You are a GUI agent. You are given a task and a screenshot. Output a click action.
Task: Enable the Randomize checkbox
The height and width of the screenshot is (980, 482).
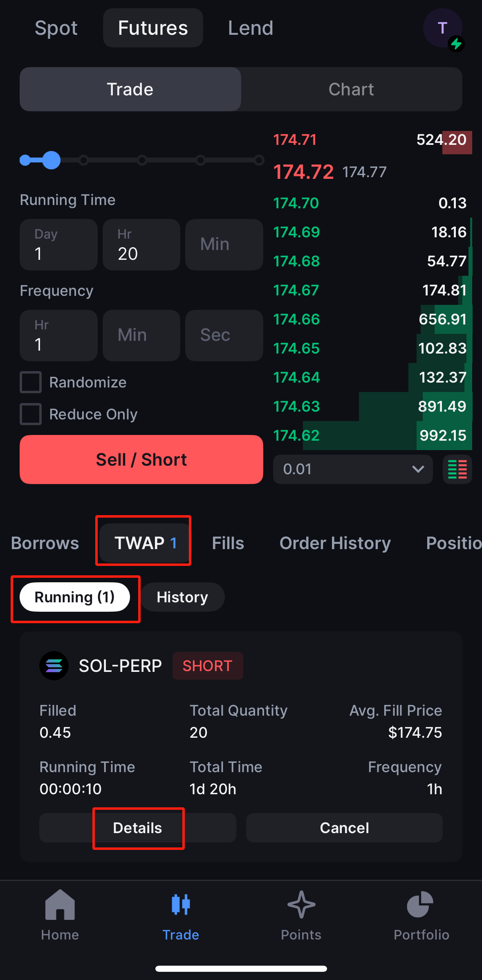pyautogui.click(x=31, y=382)
